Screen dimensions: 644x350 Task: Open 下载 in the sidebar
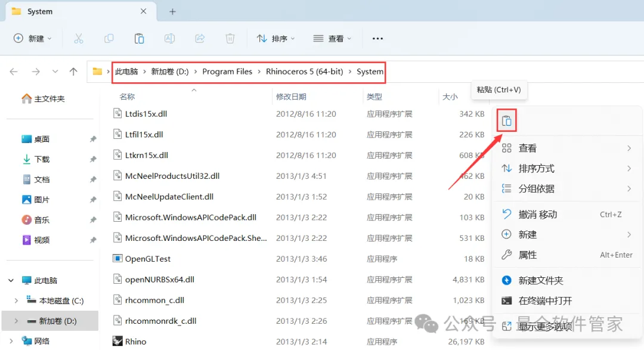[35, 159]
